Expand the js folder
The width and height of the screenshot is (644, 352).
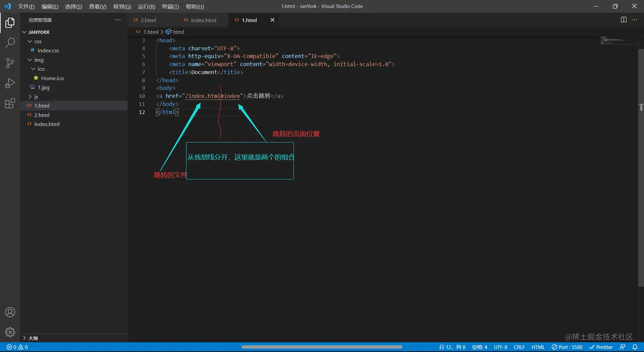tap(74, 97)
